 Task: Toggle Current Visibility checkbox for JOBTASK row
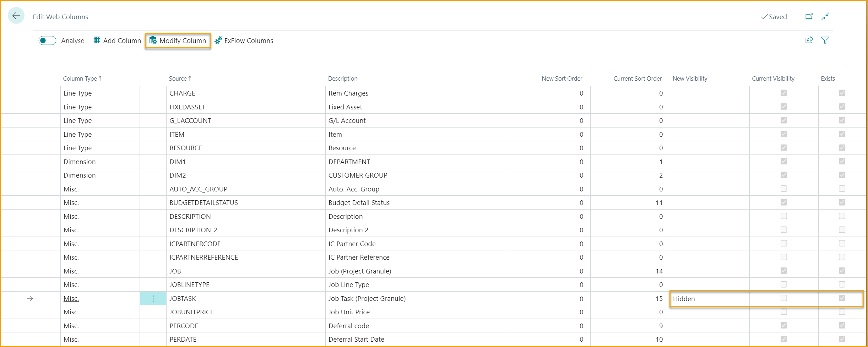[784, 298]
